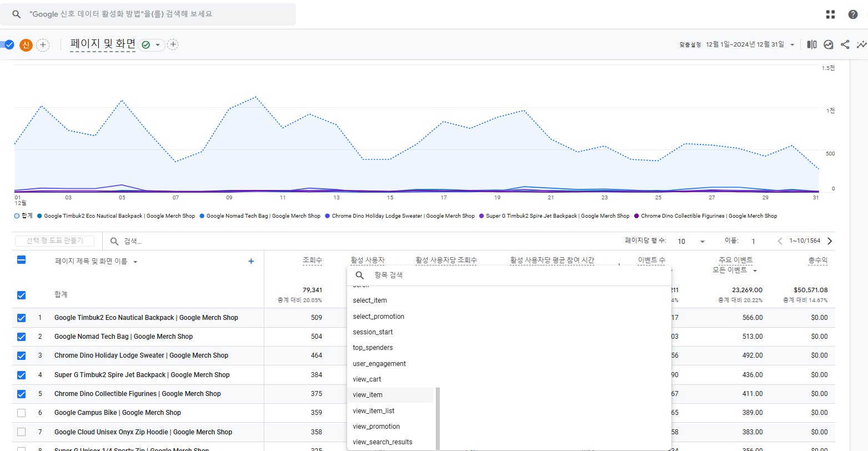Click the 페이지 및 화면 report title
Viewport: 868px width, 451px height.
pos(103,44)
